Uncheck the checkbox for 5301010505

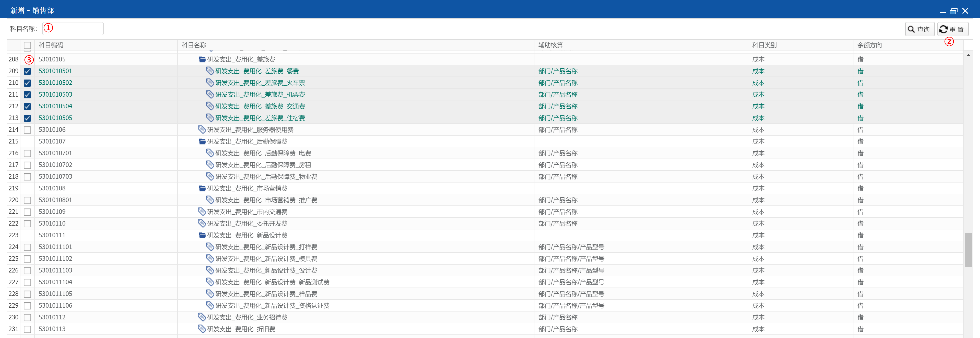click(27, 118)
